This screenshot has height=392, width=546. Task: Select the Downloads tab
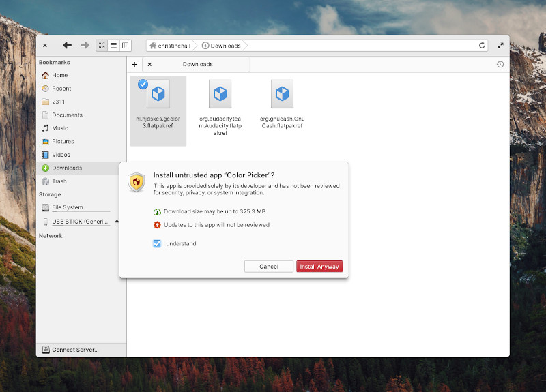[x=197, y=64]
